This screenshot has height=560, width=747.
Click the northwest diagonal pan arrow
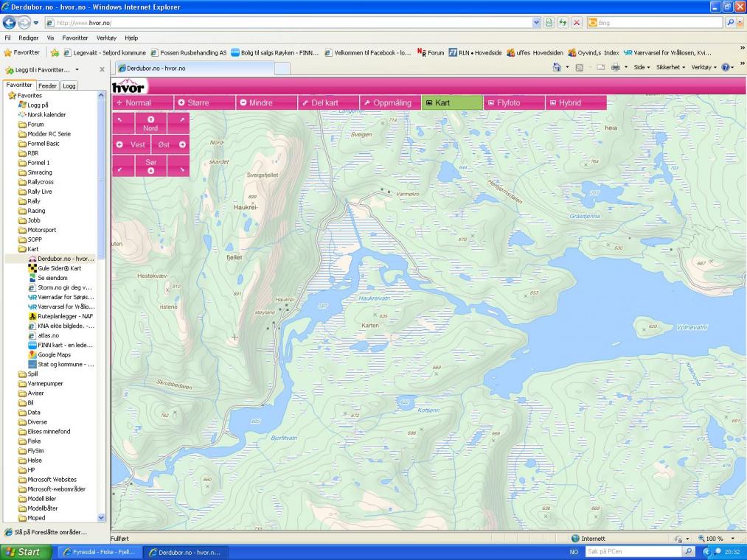point(120,120)
